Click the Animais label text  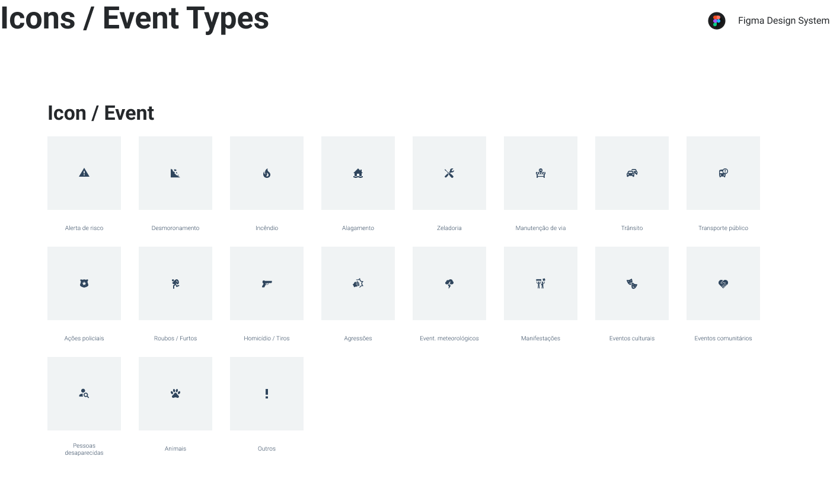click(175, 448)
